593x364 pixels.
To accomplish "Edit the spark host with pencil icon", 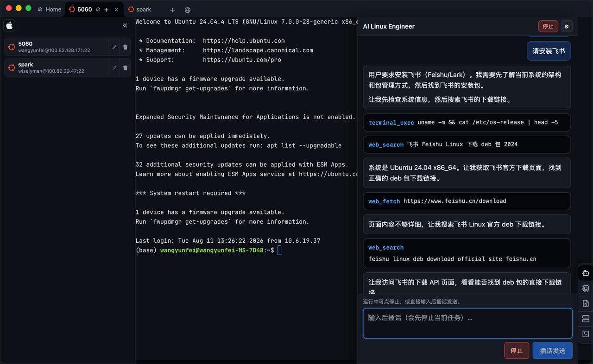I will tap(114, 68).
